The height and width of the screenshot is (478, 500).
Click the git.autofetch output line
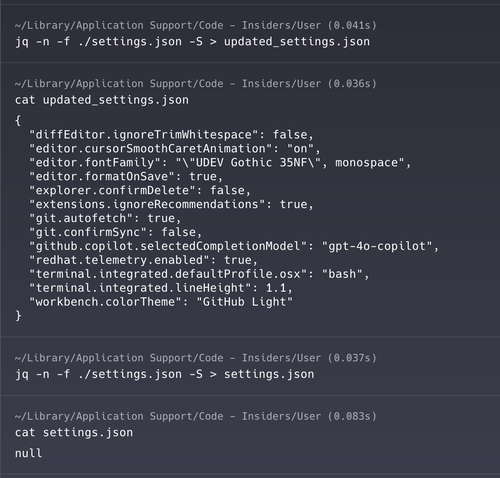point(105,218)
